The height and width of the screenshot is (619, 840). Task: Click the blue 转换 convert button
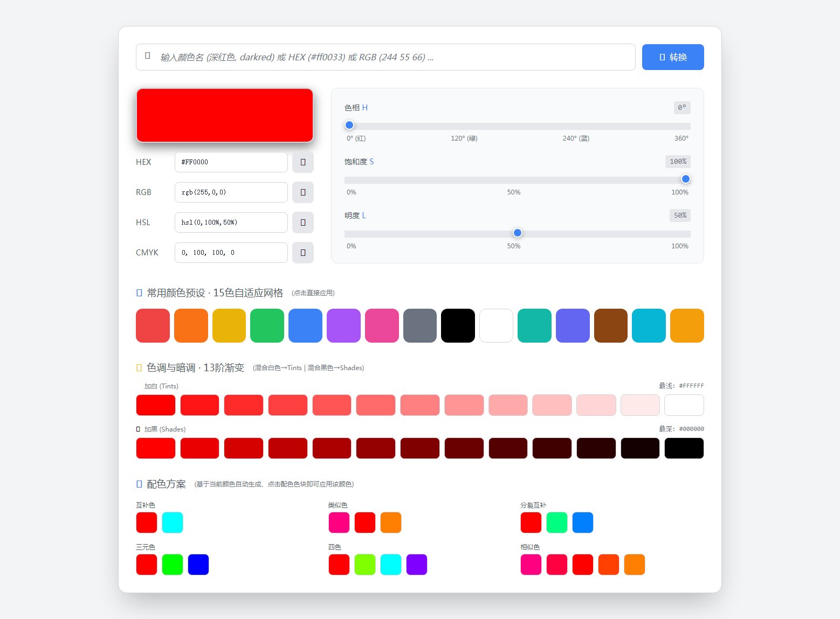coord(672,57)
